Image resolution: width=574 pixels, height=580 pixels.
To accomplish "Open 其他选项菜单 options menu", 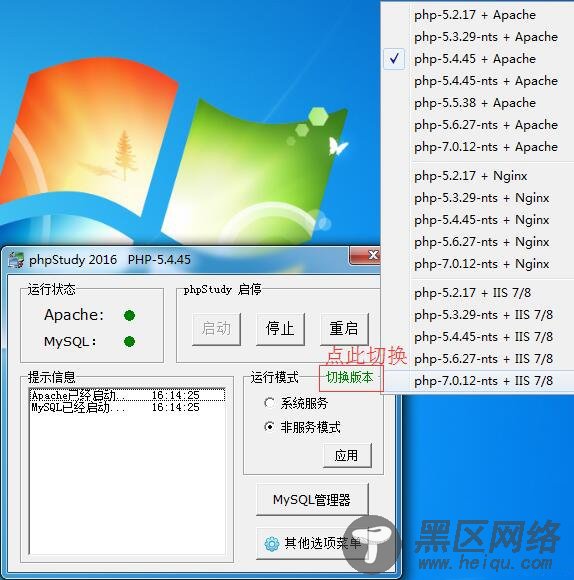I will tap(313, 543).
